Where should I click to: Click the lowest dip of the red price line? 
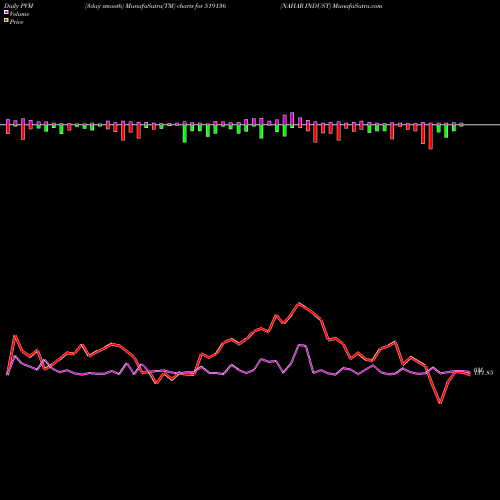(x=440, y=403)
